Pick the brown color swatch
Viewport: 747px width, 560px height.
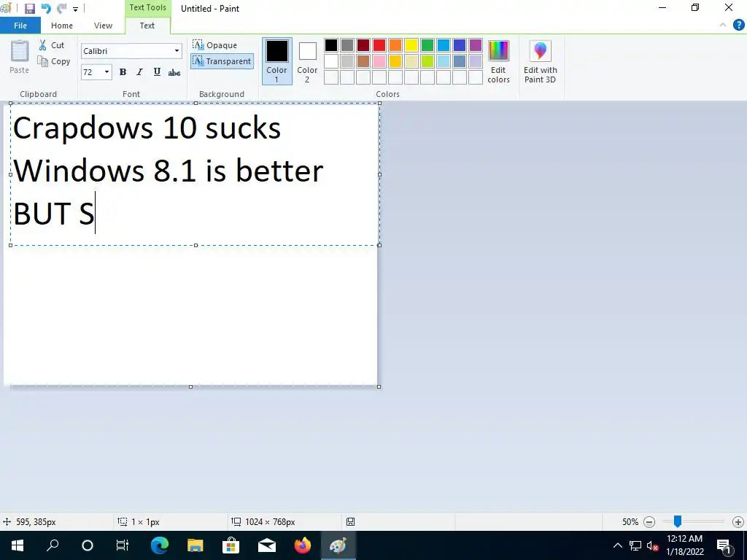pyautogui.click(x=363, y=61)
